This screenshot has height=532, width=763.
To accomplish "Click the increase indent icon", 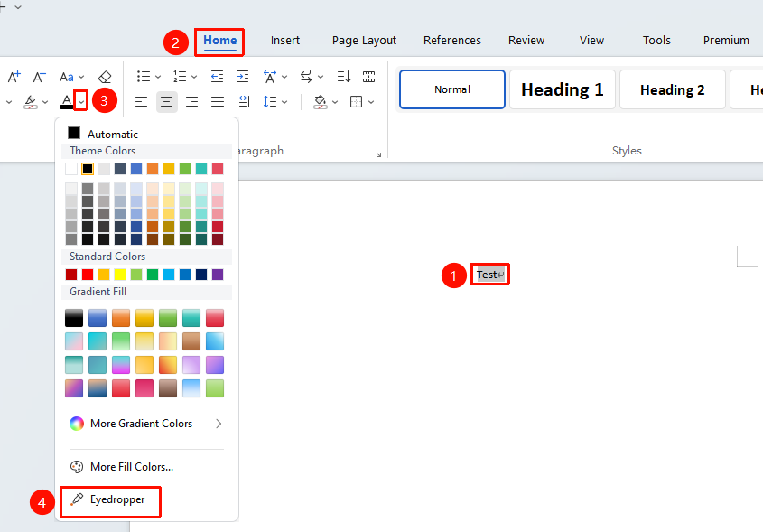I will click(242, 77).
